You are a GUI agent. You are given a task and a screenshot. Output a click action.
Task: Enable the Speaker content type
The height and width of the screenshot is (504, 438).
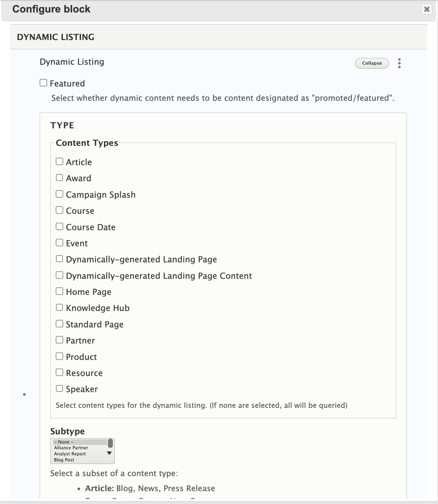(x=59, y=388)
